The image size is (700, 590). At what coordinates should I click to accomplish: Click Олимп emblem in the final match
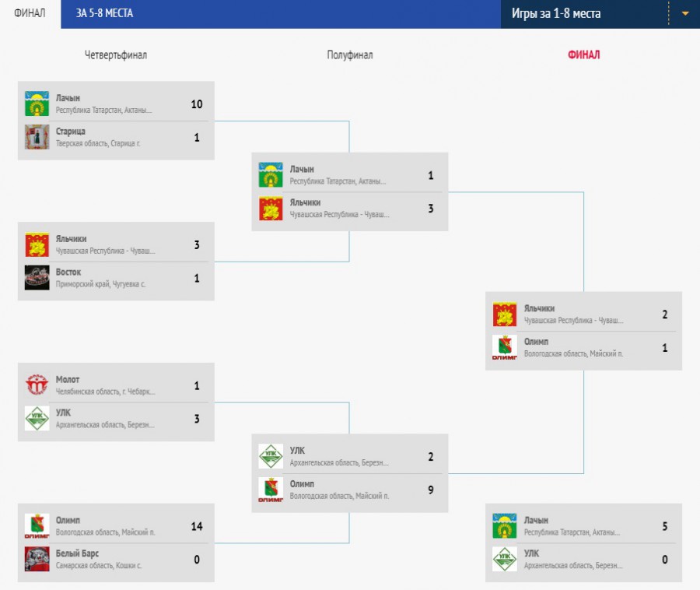point(505,347)
